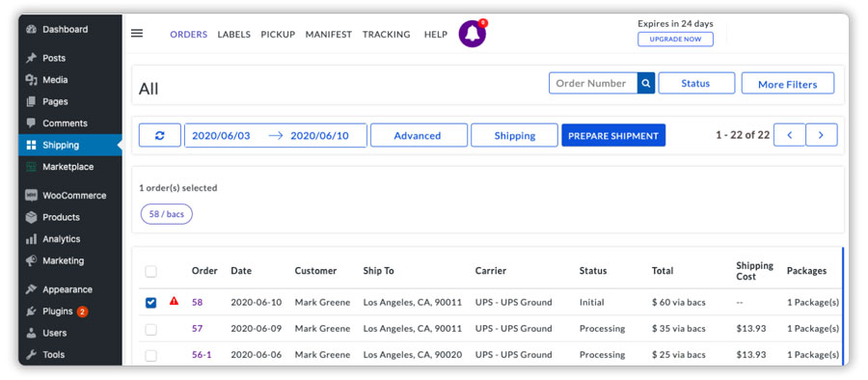Switch to the LABELS tab
The image size is (868, 380).
pos(233,35)
